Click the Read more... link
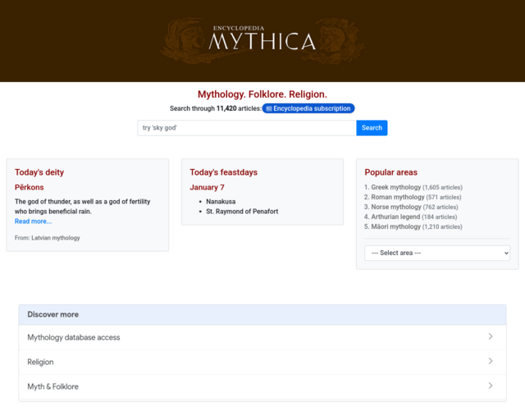 pyautogui.click(x=33, y=221)
